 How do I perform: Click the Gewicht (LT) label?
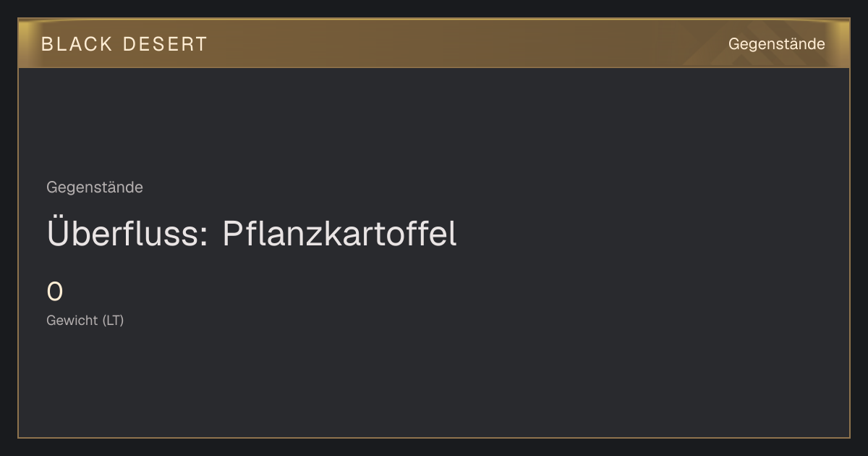tap(85, 320)
